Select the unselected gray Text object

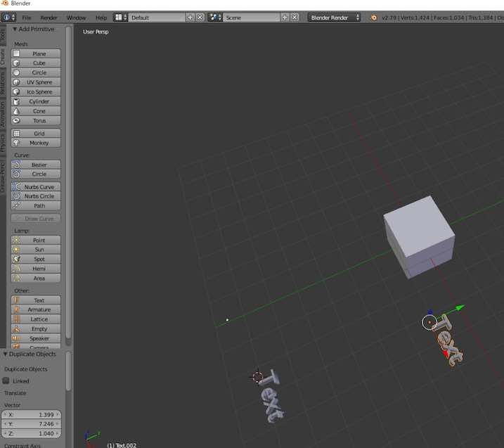(271, 396)
